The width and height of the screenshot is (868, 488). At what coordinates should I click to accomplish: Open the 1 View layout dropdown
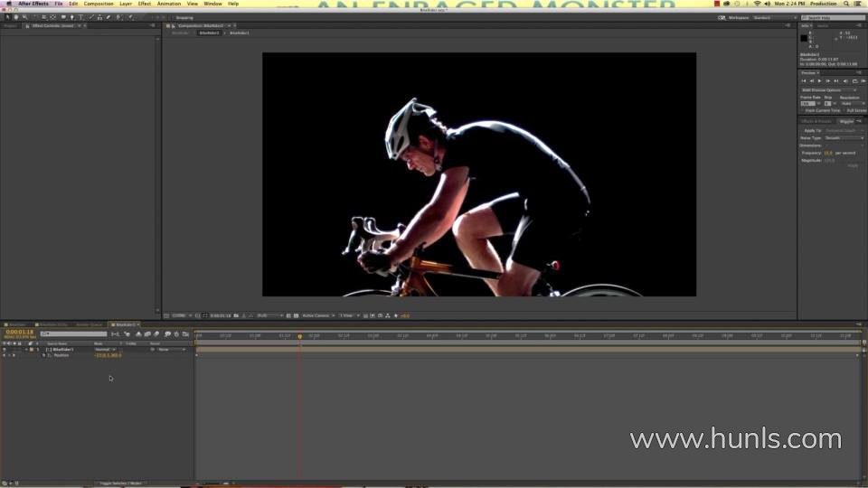[349, 316]
